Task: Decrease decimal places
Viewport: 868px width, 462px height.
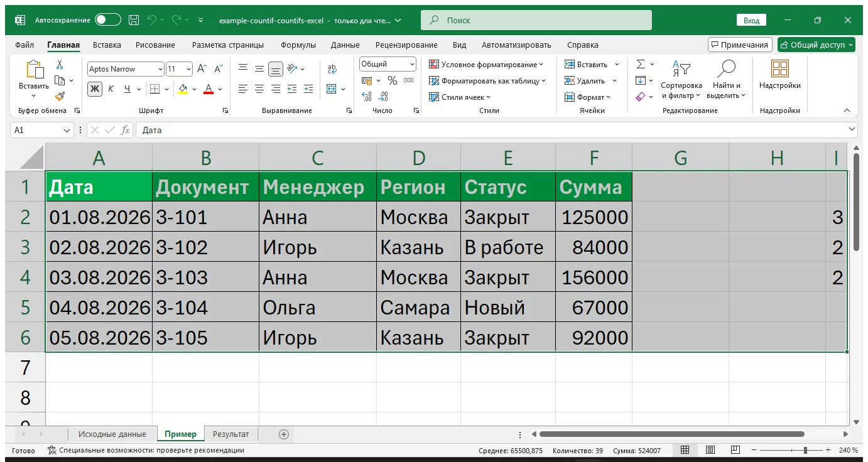Action: (383, 97)
